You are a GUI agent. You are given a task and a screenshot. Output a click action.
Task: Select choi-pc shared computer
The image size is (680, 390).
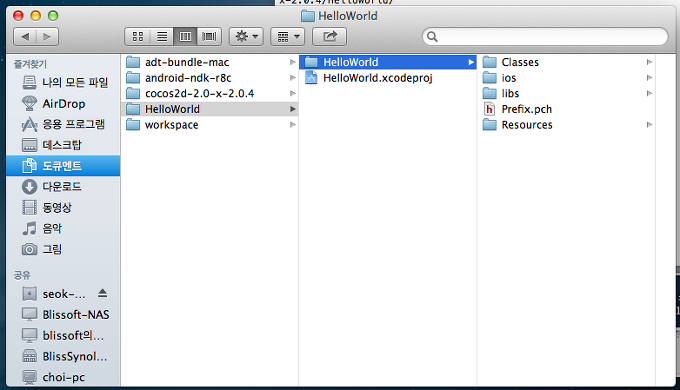click(x=63, y=377)
